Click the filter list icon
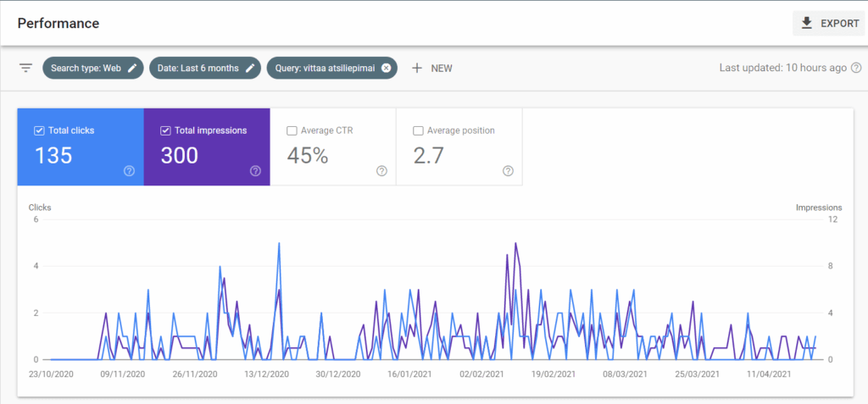This screenshot has width=868, height=404. tap(25, 68)
